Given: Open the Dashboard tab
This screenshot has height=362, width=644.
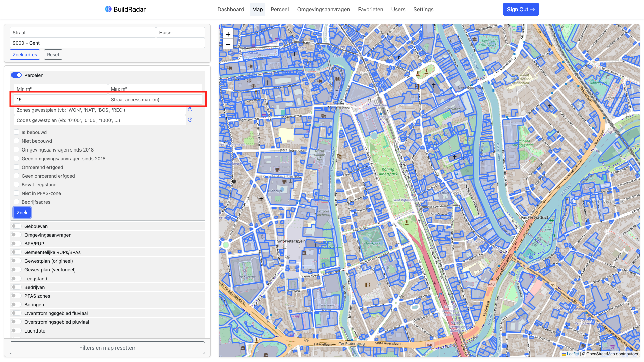Looking at the screenshot, I should tap(231, 9).
